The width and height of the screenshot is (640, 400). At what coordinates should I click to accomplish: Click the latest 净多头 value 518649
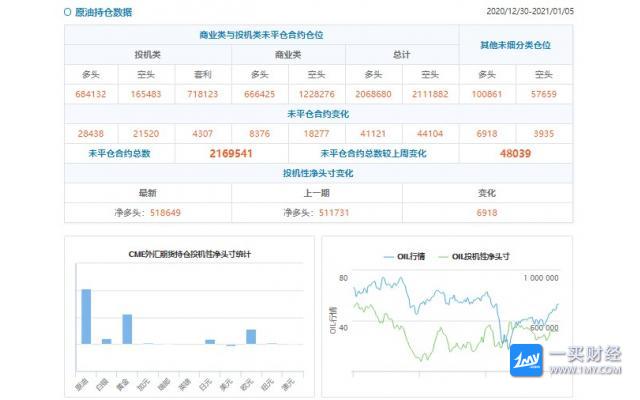click(165, 213)
